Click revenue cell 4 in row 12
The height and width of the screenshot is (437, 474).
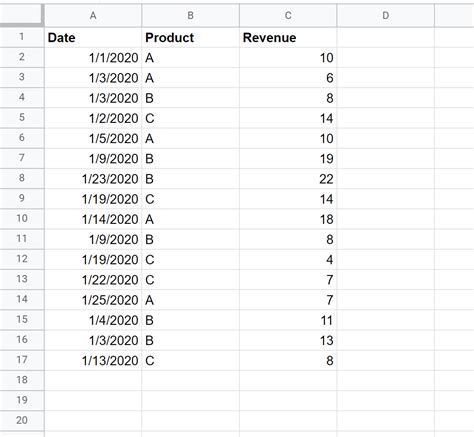(x=288, y=259)
